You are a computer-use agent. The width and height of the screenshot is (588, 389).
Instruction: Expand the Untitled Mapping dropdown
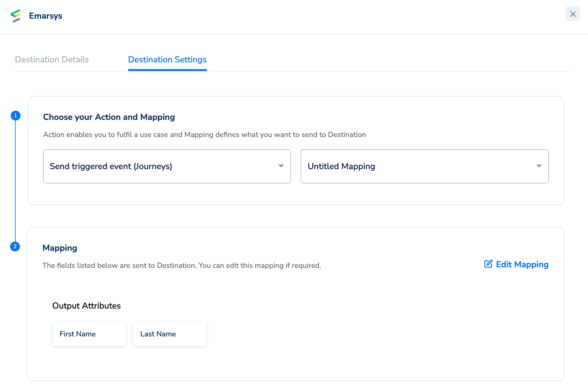point(424,166)
